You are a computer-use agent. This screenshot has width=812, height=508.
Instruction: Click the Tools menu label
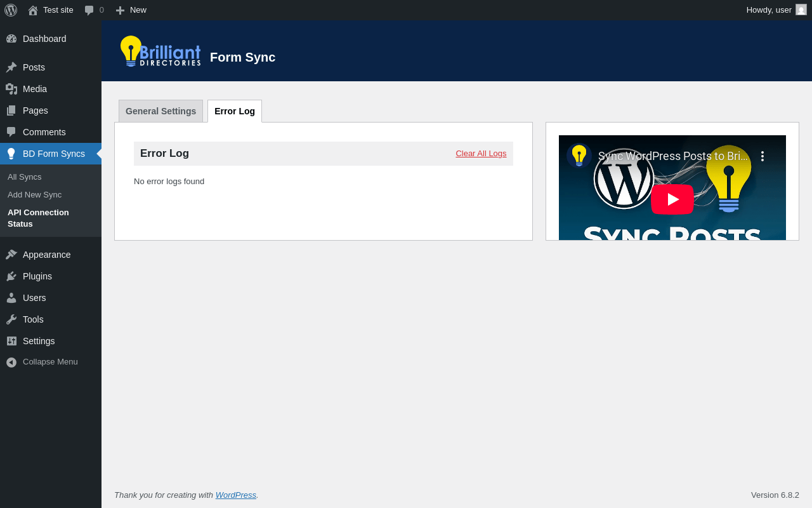(33, 319)
